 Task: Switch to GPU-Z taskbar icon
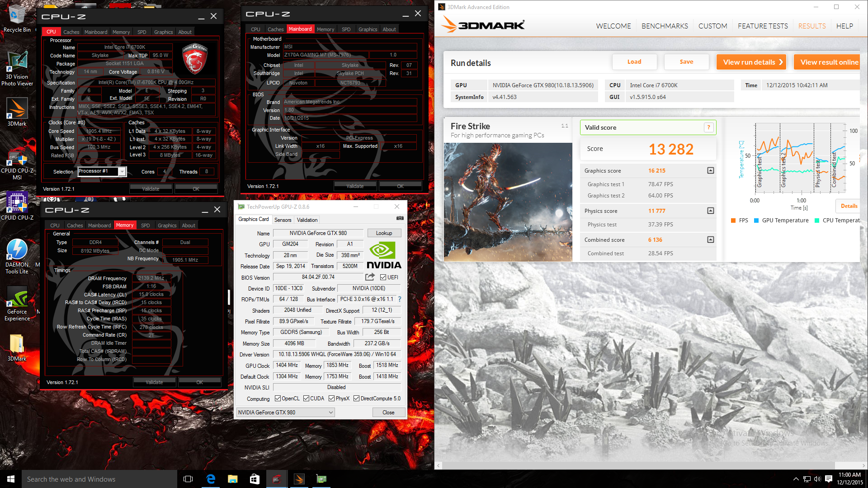click(x=321, y=479)
